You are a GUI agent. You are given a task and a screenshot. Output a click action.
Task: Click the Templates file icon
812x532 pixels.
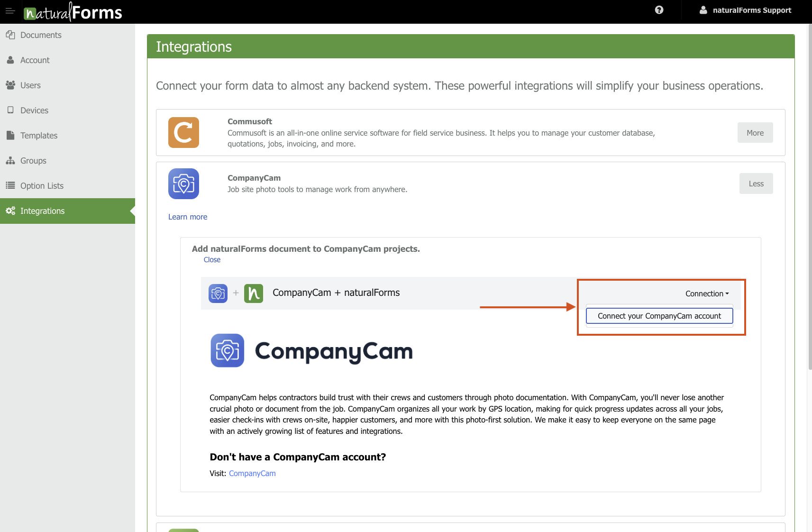(x=10, y=135)
